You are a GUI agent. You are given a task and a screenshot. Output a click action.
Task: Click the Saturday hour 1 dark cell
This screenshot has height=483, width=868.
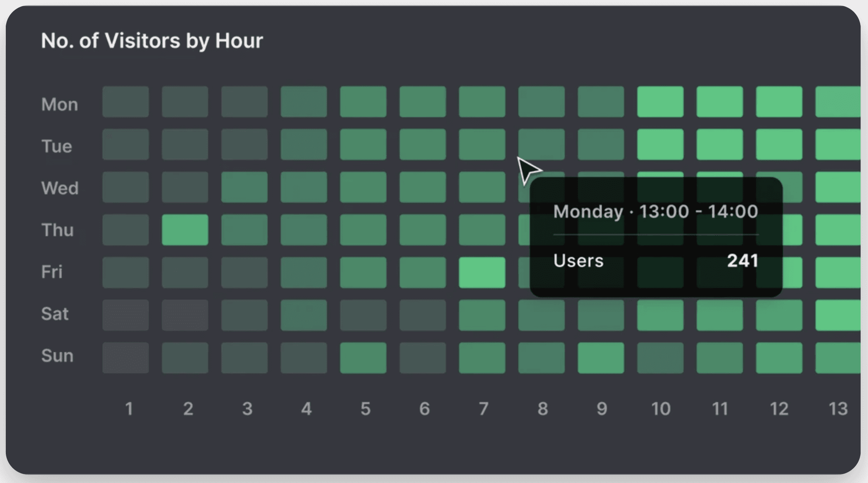tap(126, 315)
